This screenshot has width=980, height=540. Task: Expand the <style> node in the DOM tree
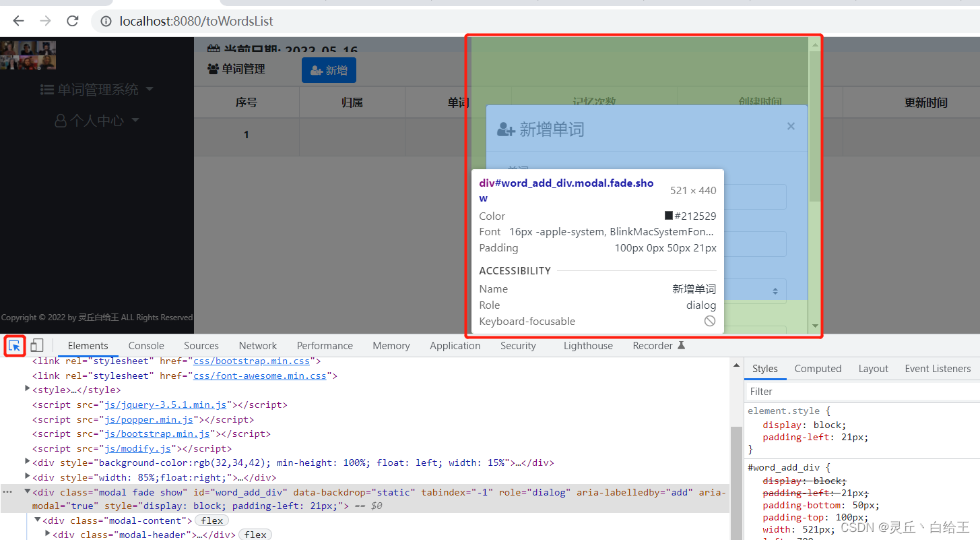click(x=28, y=389)
